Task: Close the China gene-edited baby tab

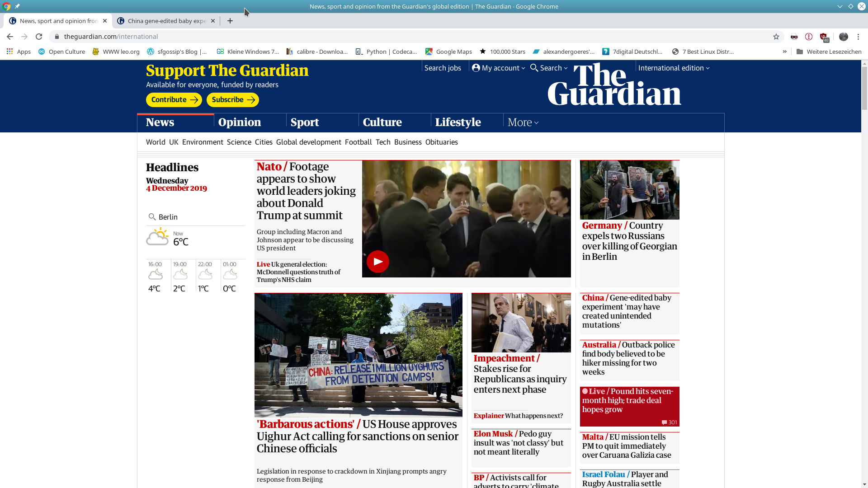Action: pyautogui.click(x=213, y=21)
